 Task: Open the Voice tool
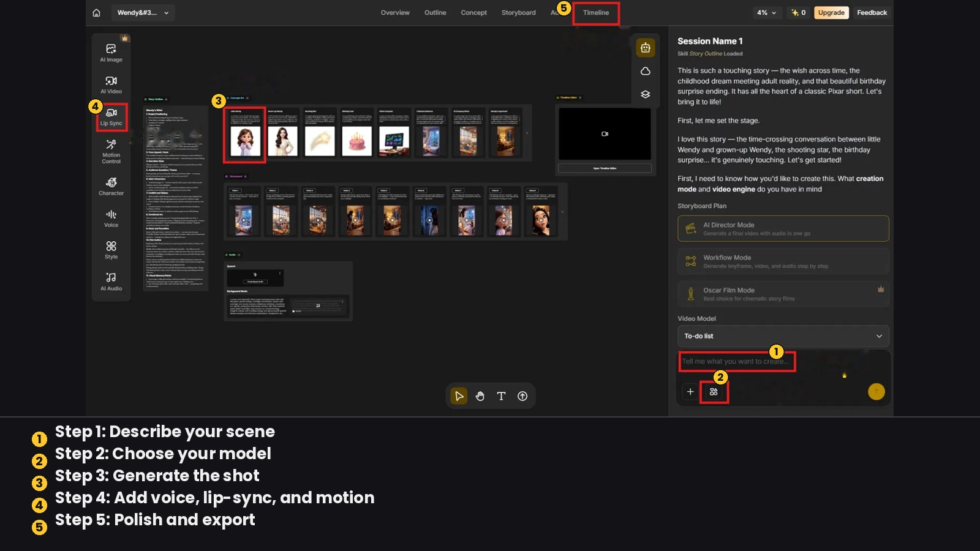tap(111, 219)
